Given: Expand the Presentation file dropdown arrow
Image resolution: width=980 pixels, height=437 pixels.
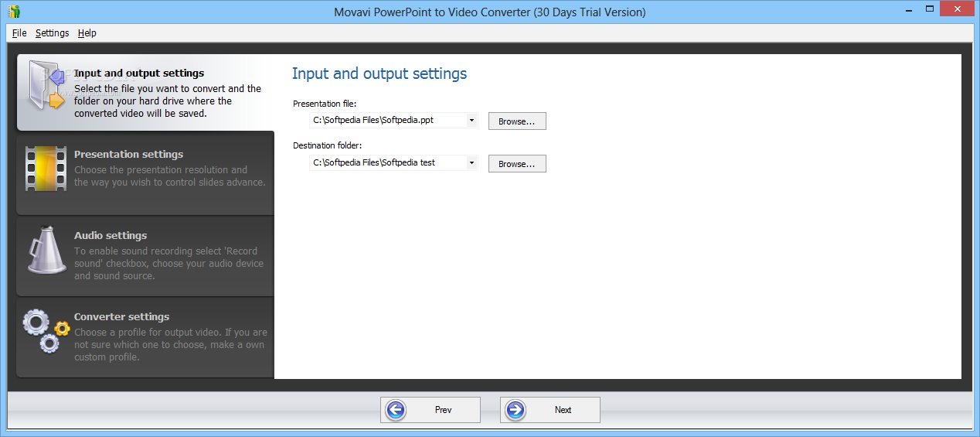Looking at the screenshot, I should [x=471, y=121].
